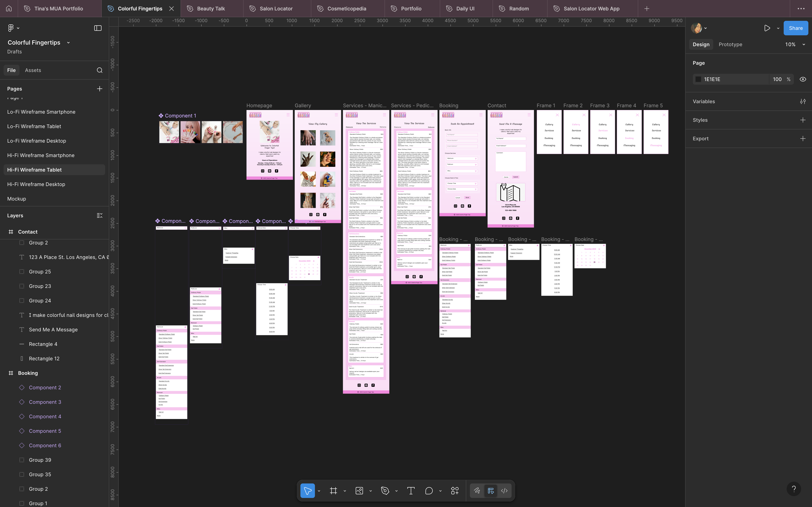Switch to Dev Mode toggle
This screenshot has height=507, width=812.
click(504, 491)
